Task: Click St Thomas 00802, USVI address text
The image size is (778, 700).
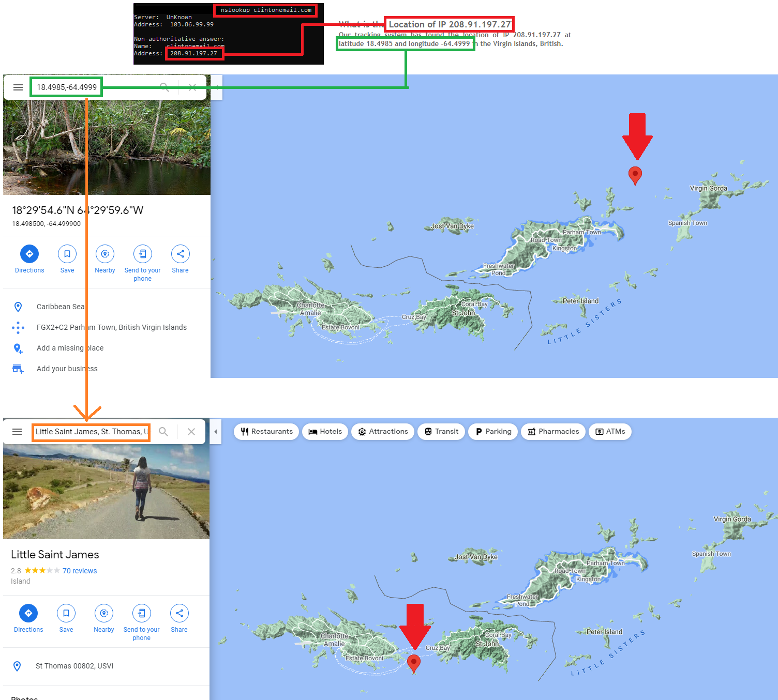Action: coord(74,666)
